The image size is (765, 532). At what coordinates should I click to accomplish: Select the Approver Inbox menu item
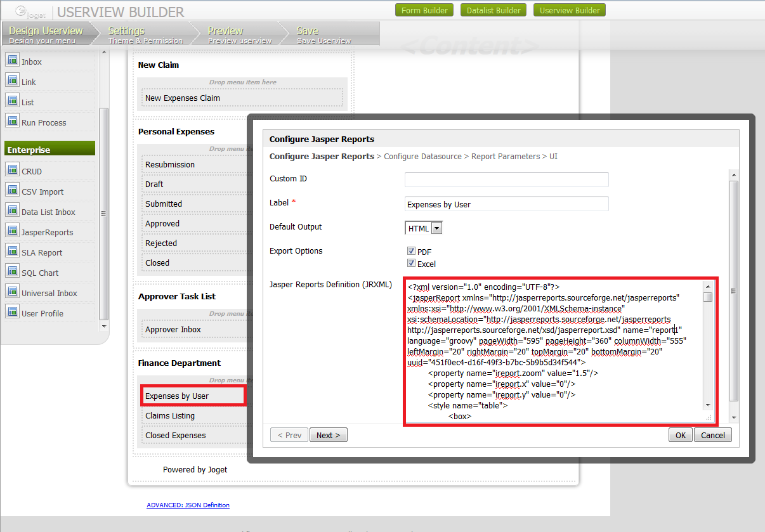(x=194, y=329)
